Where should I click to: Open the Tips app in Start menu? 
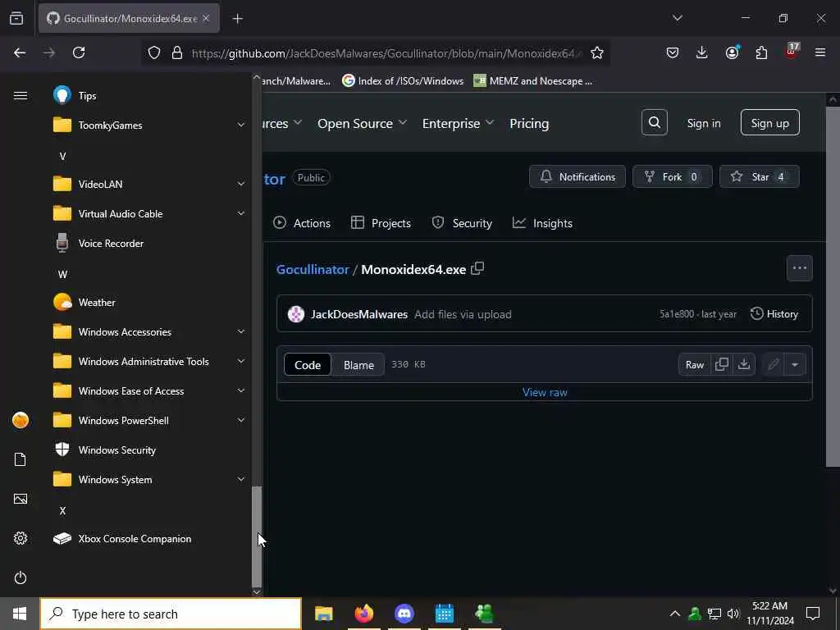[x=150, y=95]
